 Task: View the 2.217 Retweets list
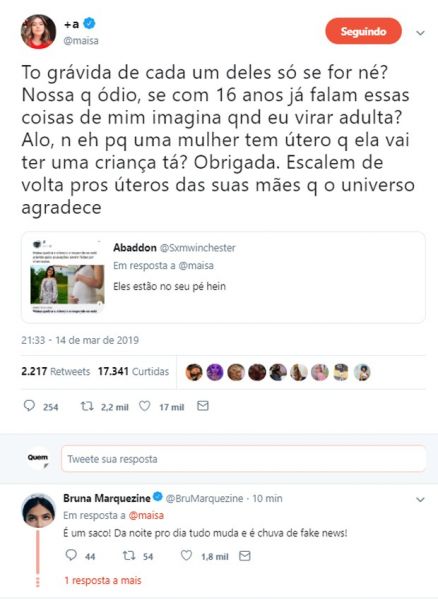click(55, 371)
